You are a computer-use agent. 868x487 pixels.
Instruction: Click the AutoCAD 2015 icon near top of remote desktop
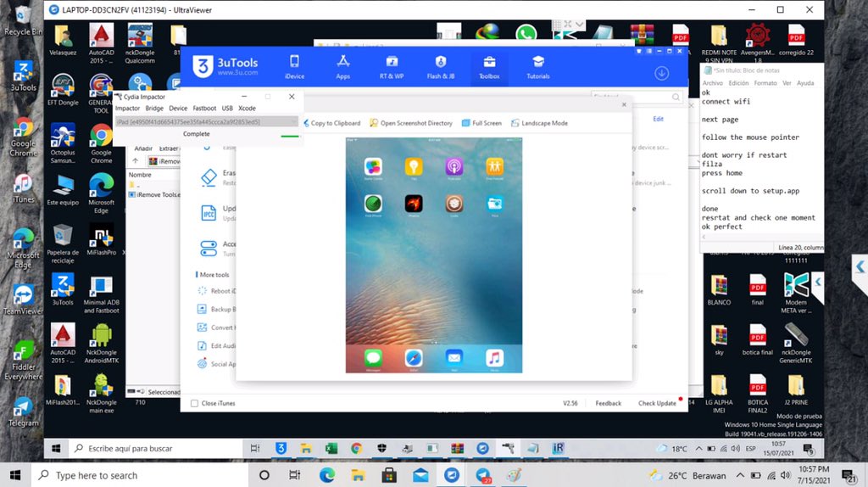(x=102, y=43)
